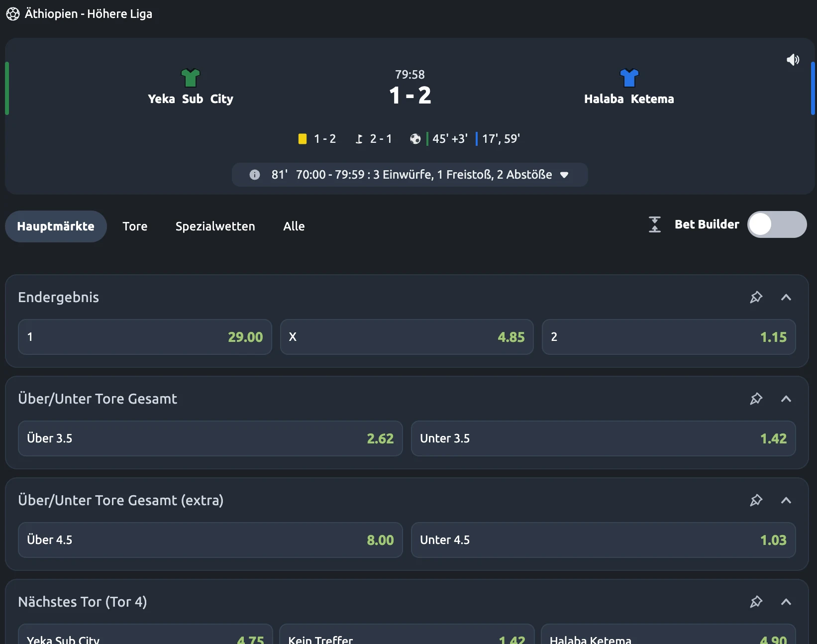The image size is (817, 644).
Task: Pick Unter 4.5 at odds 1.03
Action: [x=604, y=540]
